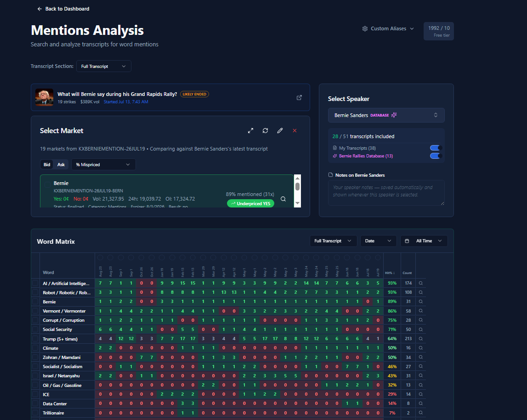Click the Underpriced YES badge
The image size is (527, 420).
pyautogui.click(x=251, y=203)
